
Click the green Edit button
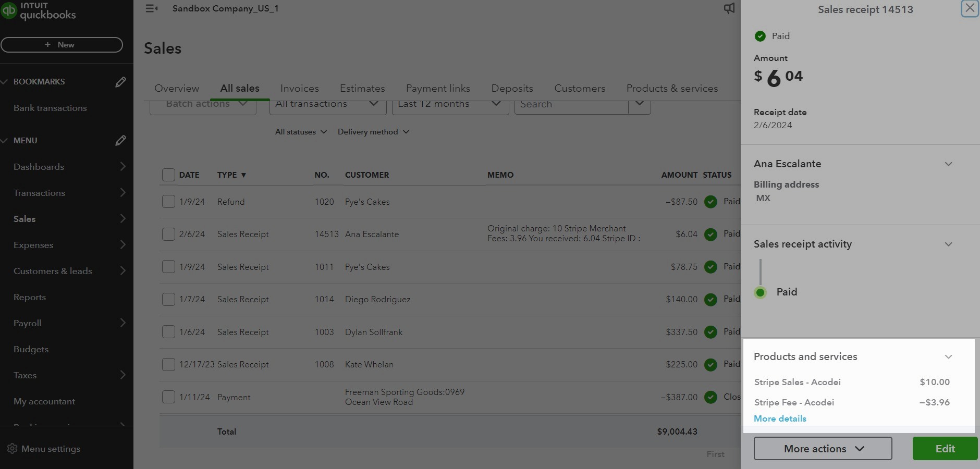pyautogui.click(x=945, y=449)
